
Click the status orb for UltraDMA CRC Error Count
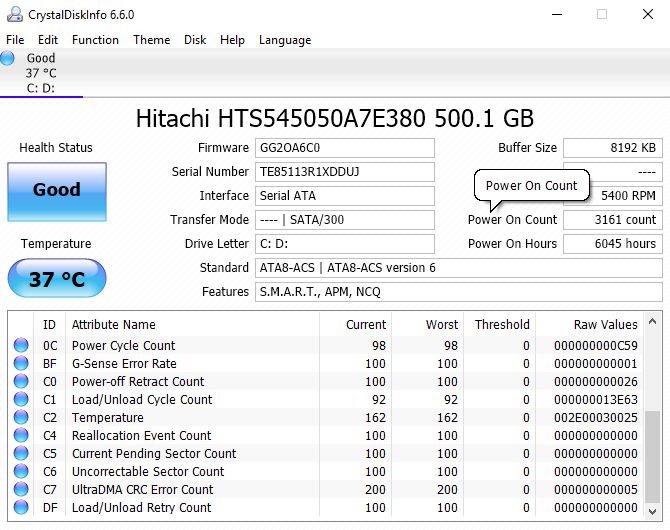pos(21,489)
